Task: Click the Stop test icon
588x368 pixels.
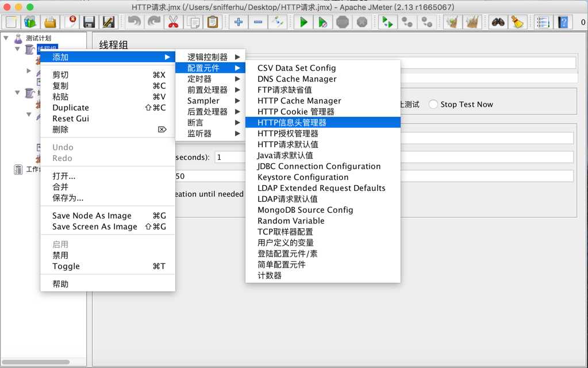Action: (x=343, y=22)
